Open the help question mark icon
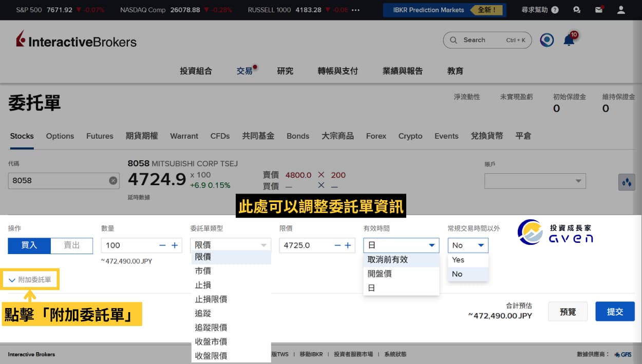 [555, 10]
